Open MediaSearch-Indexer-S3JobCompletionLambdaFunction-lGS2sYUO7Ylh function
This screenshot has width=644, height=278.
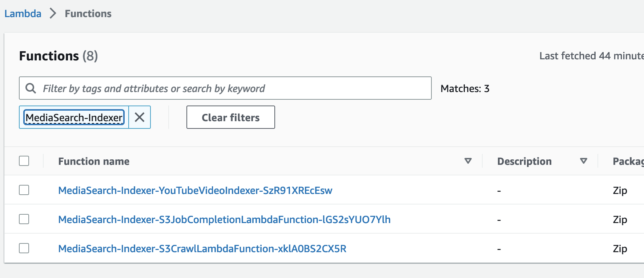coord(224,219)
